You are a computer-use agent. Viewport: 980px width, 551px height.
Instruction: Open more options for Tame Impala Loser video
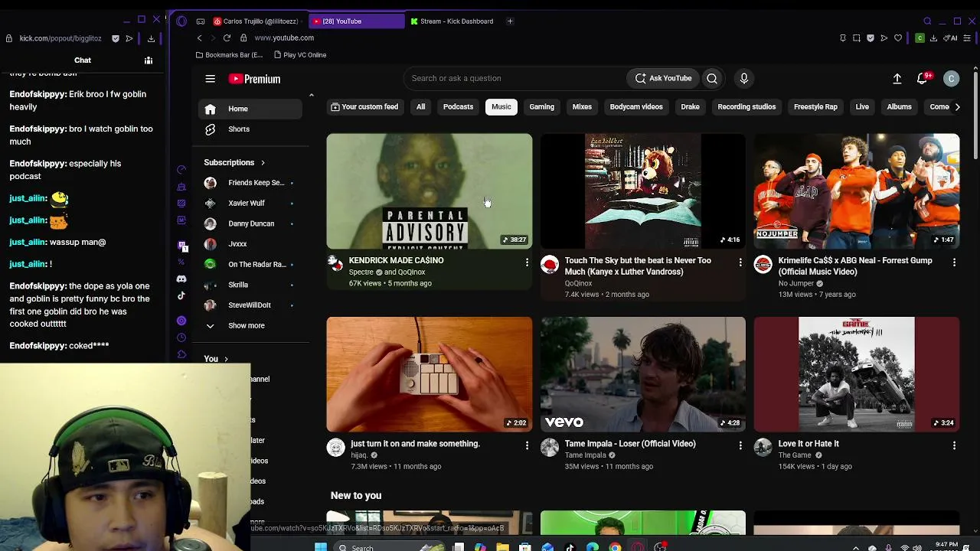pyautogui.click(x=740, y=445)
